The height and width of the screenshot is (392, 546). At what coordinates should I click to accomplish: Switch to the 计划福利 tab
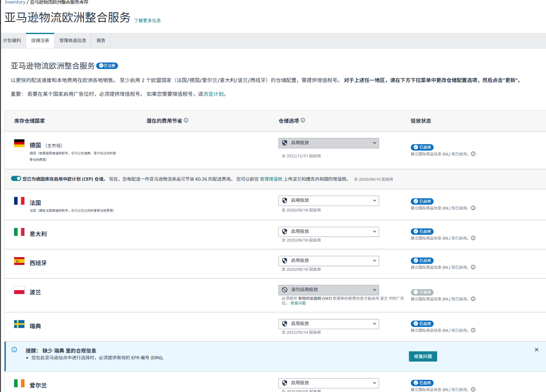pyautogui.click(x=12, y=41)
